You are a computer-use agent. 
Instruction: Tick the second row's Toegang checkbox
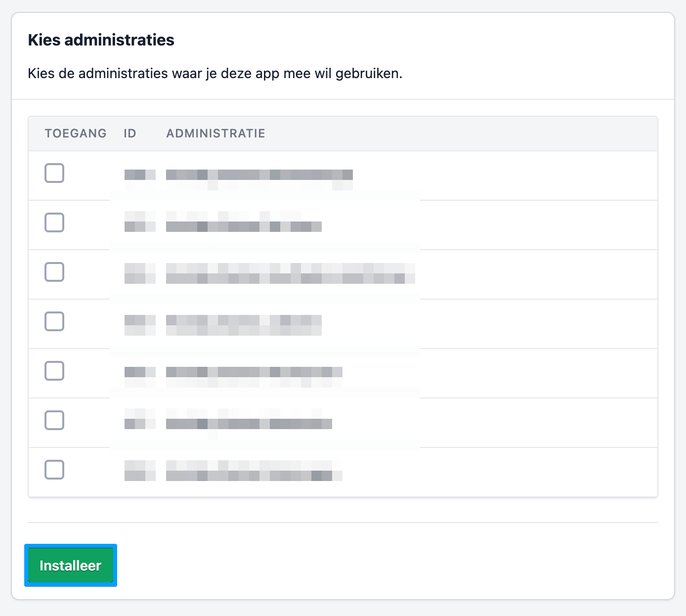(x=54, y=223)
